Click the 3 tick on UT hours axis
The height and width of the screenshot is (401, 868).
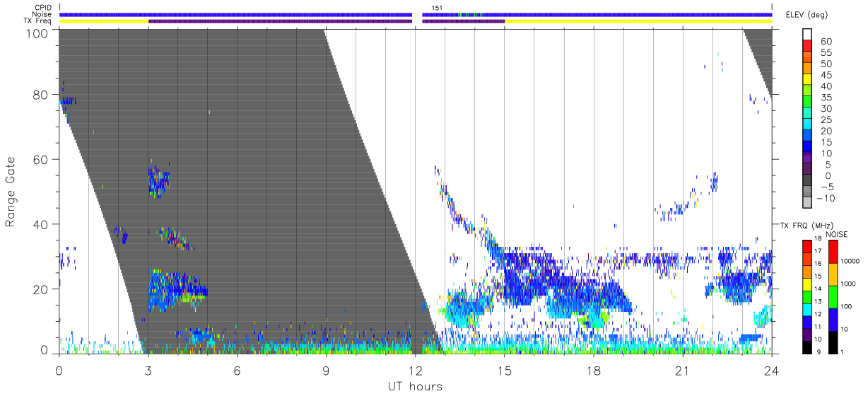pyautogui.click(x=148, y=371)
